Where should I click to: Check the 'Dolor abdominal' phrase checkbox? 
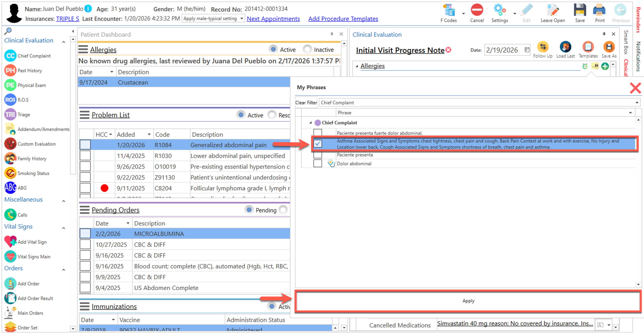318,164
